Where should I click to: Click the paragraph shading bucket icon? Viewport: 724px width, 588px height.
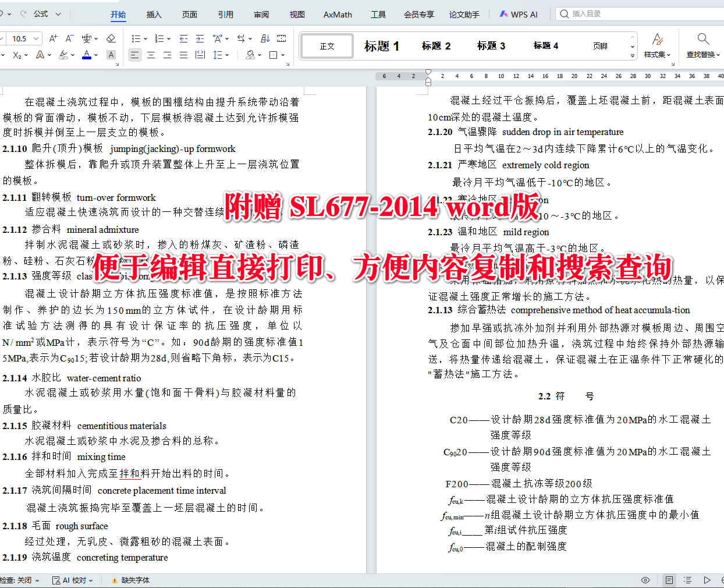pos(250,55)
